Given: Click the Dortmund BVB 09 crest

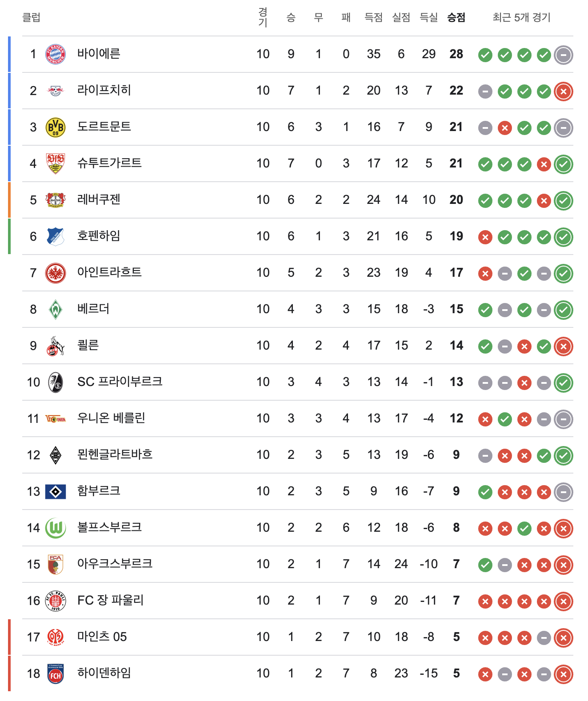Looking at the screenshot, I should point(56,127).
